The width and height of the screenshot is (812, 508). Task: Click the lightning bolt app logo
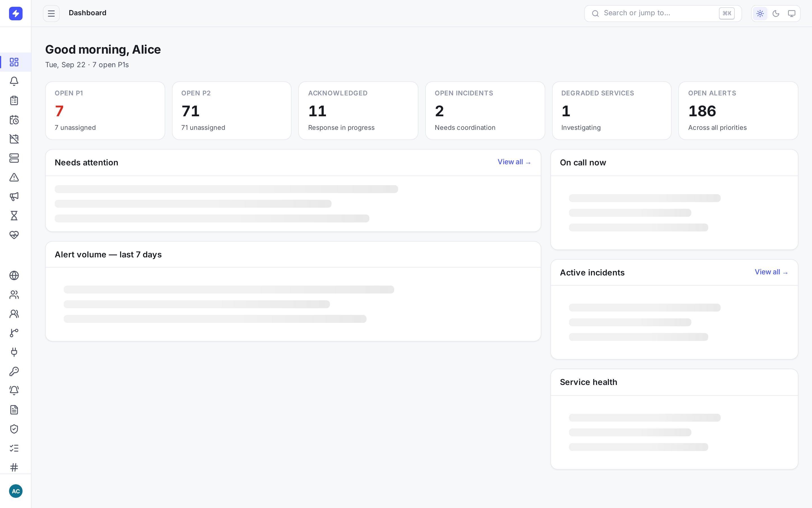(x=16, y=14)
